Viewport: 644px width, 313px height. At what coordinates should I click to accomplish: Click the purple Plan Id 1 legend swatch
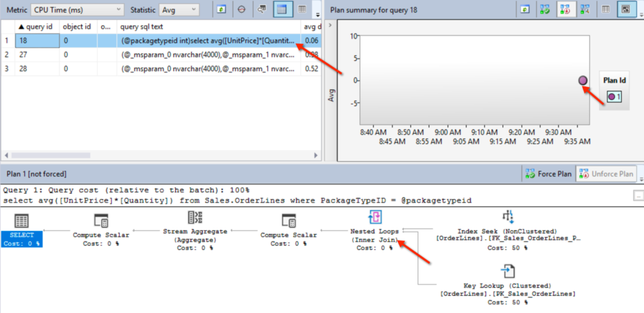click(612, 97)
